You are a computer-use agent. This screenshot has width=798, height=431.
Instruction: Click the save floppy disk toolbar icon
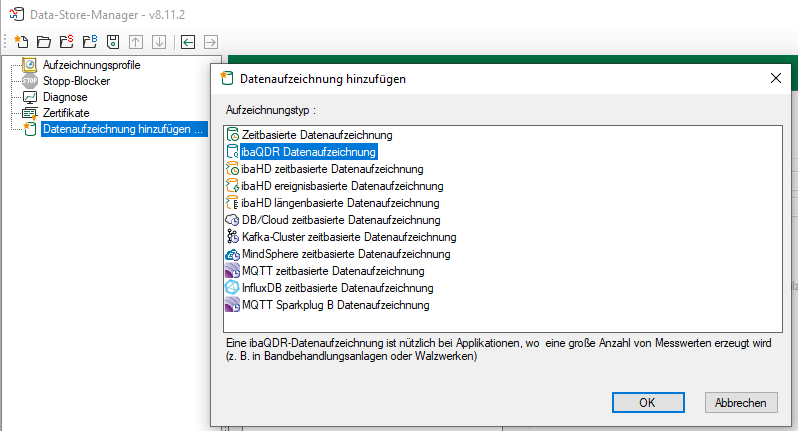113,42
